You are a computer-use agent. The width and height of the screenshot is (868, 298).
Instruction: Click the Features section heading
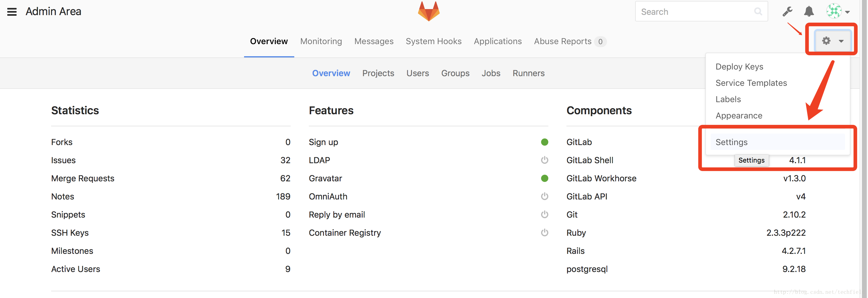331,110
